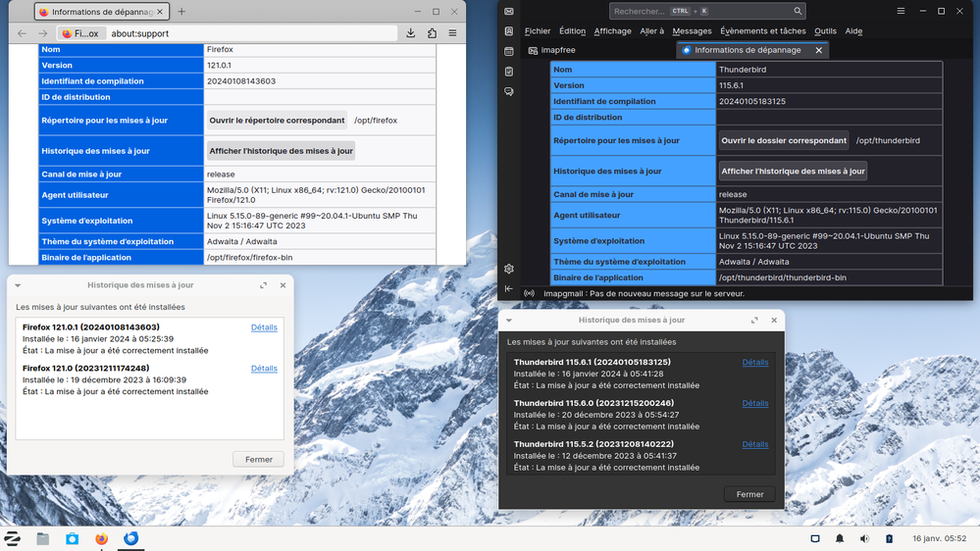
Task: Open Firefox downloads panel icon
Action: (411, 33)
